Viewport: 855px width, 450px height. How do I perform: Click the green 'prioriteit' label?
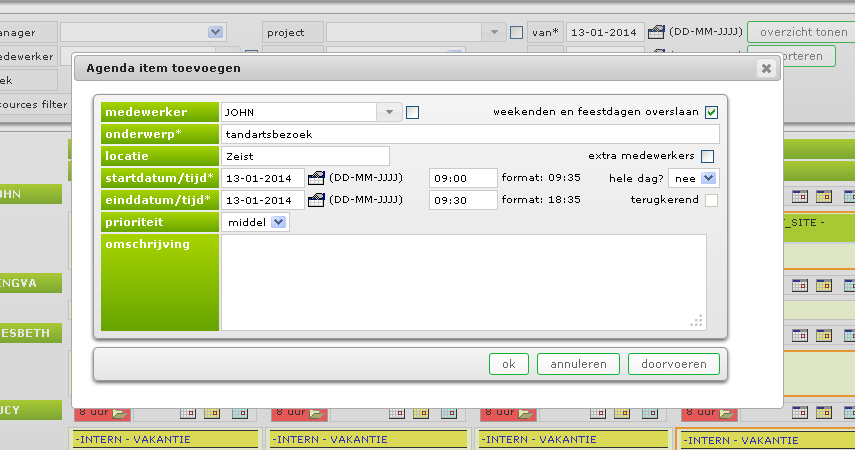tap(160, 222)
